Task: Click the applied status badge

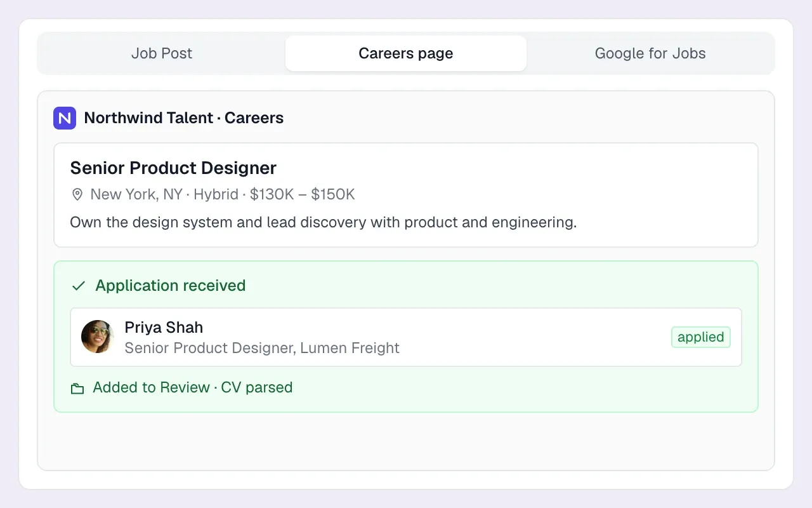Action: [701, 337]
